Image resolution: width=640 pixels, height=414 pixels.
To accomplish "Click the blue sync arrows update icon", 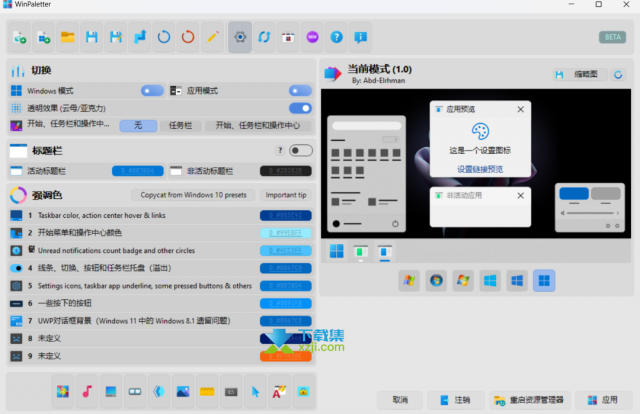I will click(x=264, y=38).
